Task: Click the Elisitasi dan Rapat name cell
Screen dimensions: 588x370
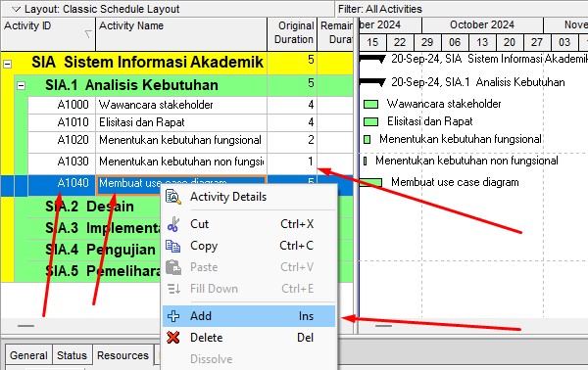Action: (181, 122)
